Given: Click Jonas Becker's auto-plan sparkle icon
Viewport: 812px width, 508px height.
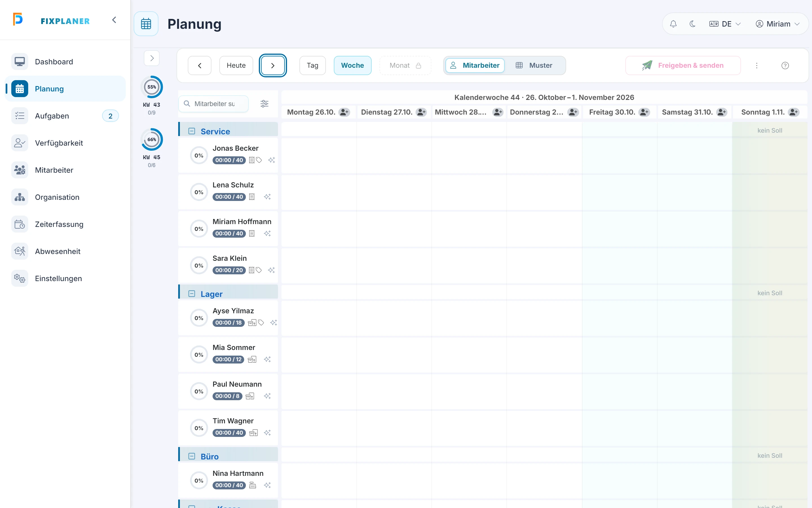Looking at the screenshot, I should click(272, 160).
